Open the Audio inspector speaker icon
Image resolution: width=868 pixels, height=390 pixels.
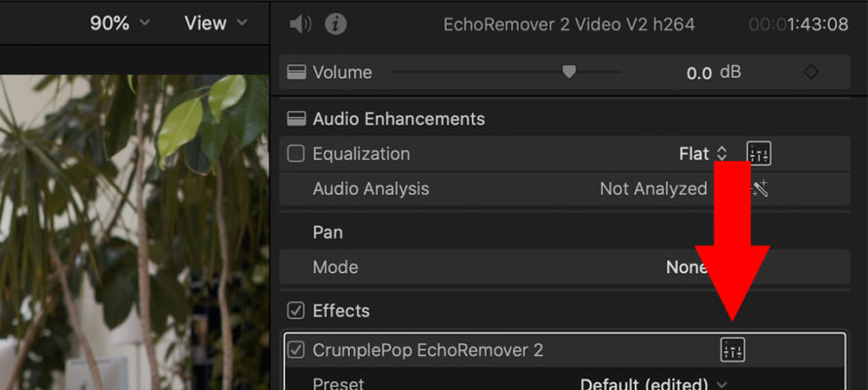[x=300, y=24]
